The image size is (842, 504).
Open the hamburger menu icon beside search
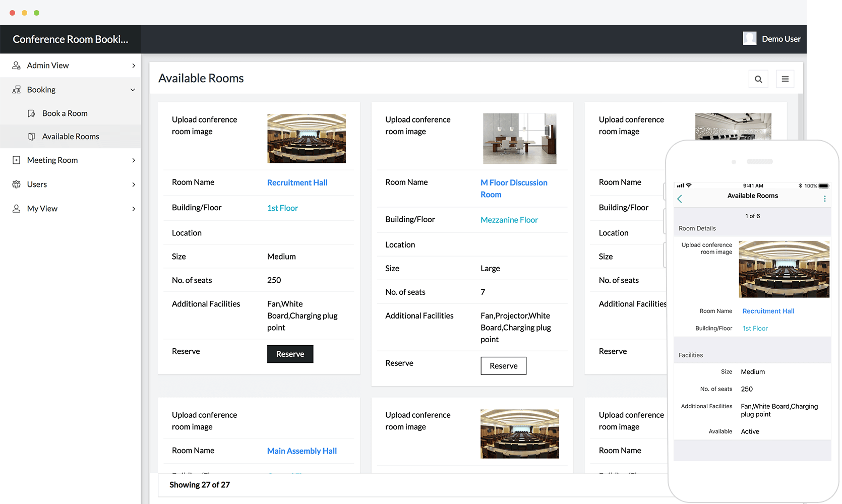pos(785,79)
